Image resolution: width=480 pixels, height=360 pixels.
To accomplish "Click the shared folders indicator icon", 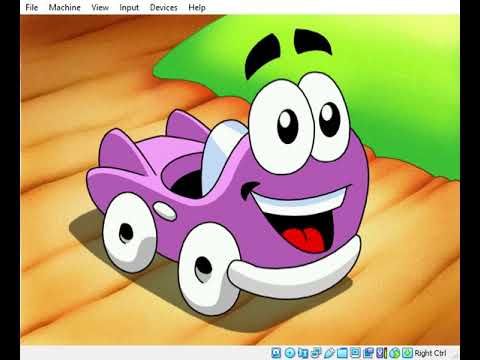I will [342, 353].
